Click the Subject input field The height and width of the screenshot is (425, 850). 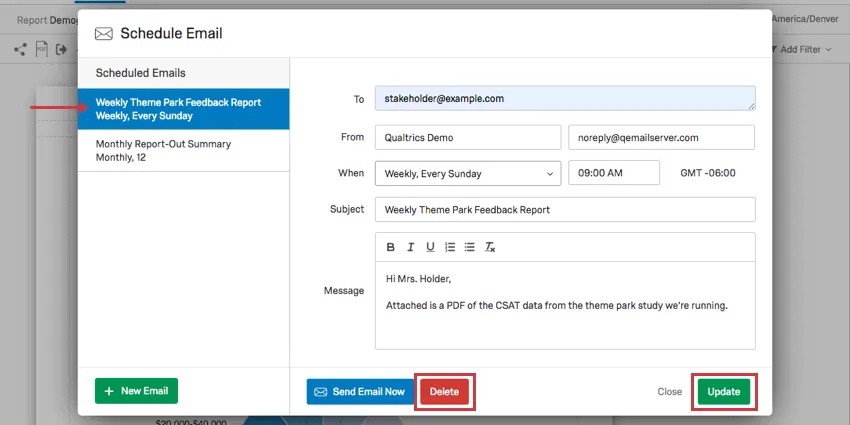pyautogui.click(x=564, y=210)
